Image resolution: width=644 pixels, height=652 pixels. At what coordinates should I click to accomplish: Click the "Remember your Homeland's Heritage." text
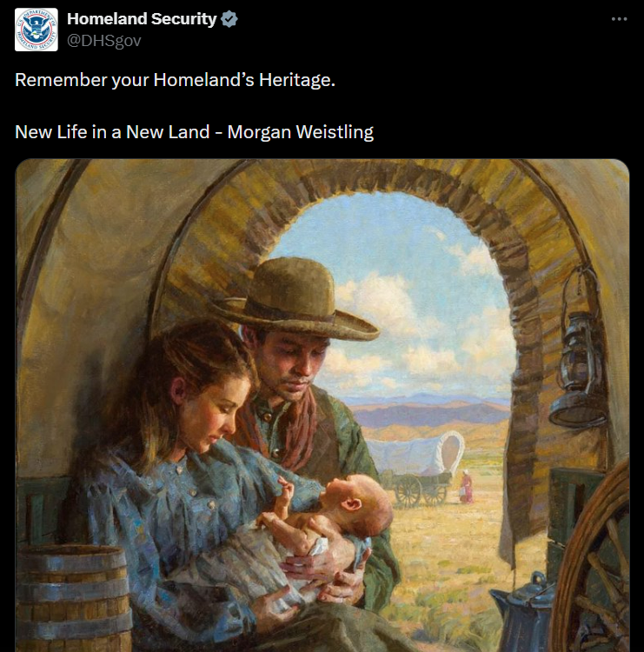tap(175, 80)
